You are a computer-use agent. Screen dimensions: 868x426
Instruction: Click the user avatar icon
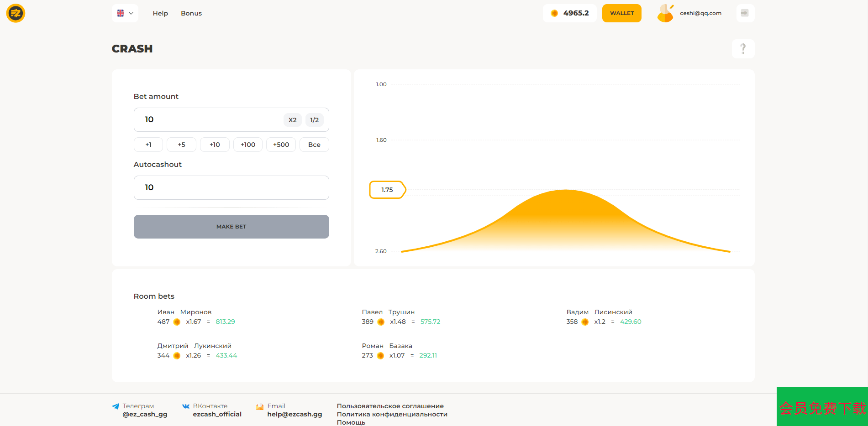(x=665, y=13)
